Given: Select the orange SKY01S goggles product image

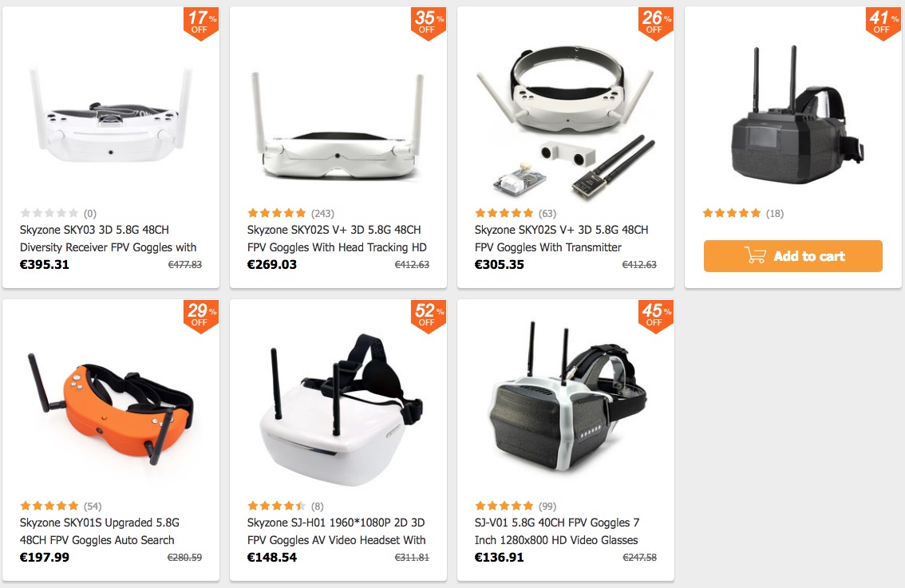Looking at the screenshot, I should tap(110, 408).
